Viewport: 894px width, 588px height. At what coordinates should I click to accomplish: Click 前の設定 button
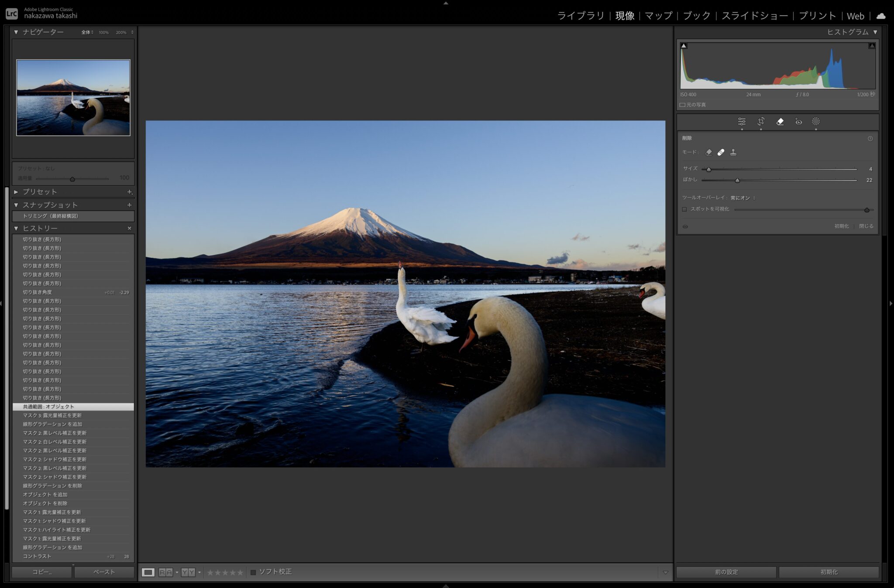coord(726,572)
